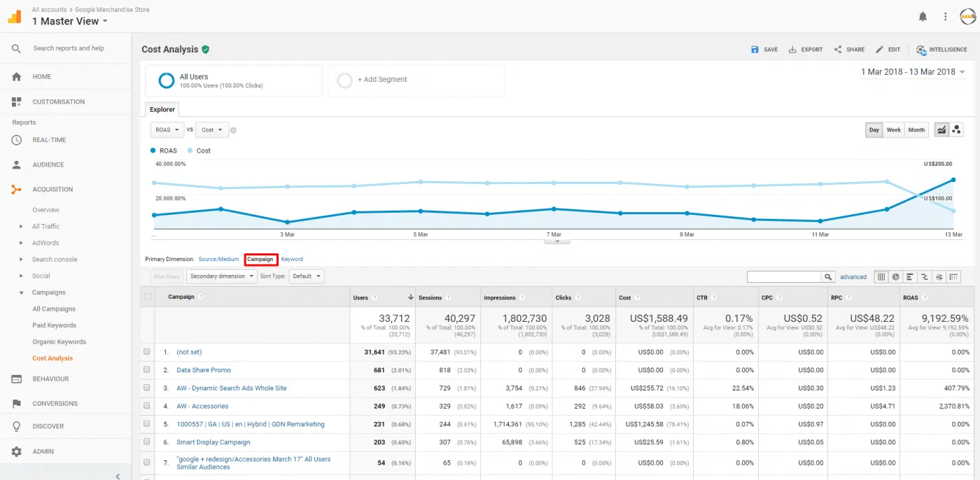980x480 pixels.
Task: Open Paid Keywords report
Action: (x=55, y=325)
